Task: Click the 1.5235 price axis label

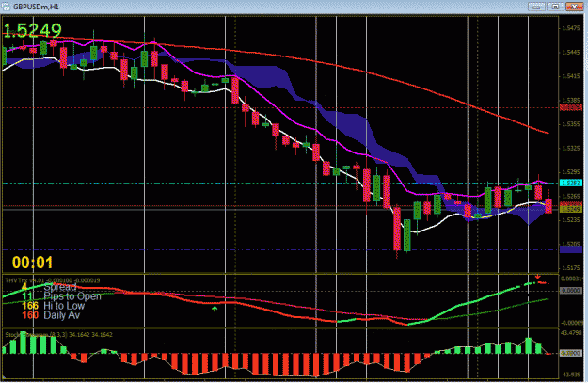Action: (x=571, y=220)
